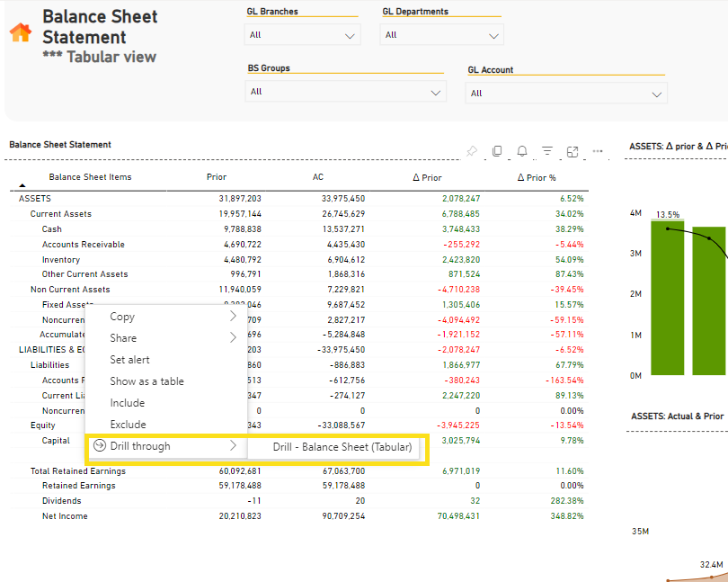Click the ASSETS: Actual & Prior chart title
728x582 pixels.
point(677,416)
